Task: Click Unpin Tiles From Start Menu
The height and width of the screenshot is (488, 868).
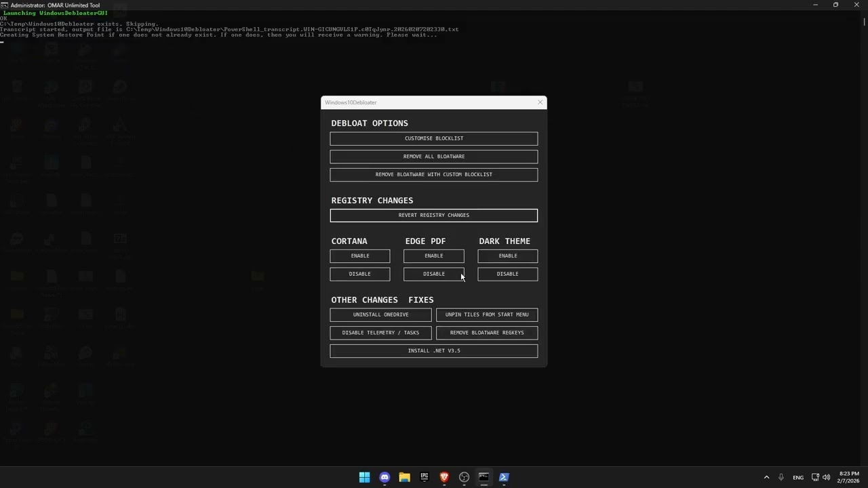Action: [x=487, y=314]
